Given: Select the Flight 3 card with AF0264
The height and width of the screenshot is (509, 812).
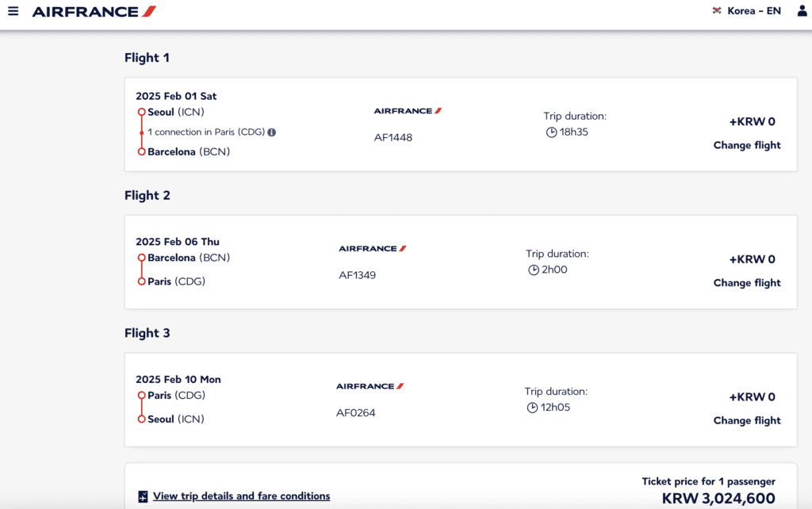Looking at the screenshot, I should [461, 400].
